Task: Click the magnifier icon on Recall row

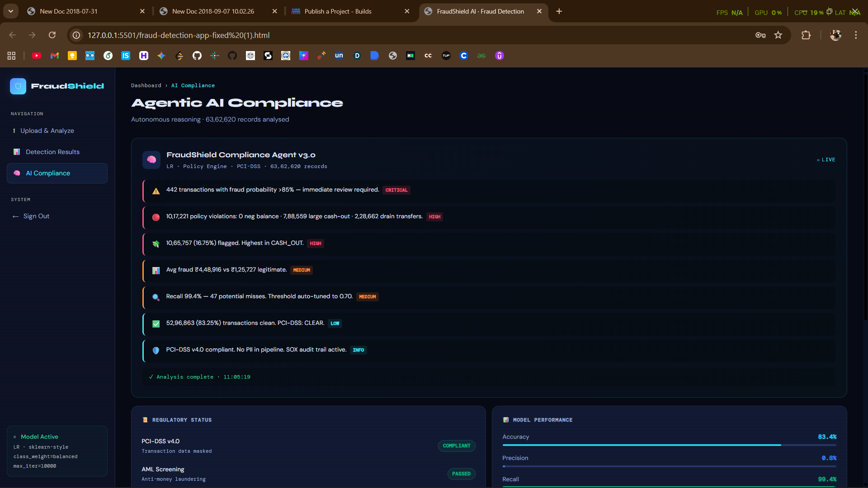Action: (x=156, y=297)
